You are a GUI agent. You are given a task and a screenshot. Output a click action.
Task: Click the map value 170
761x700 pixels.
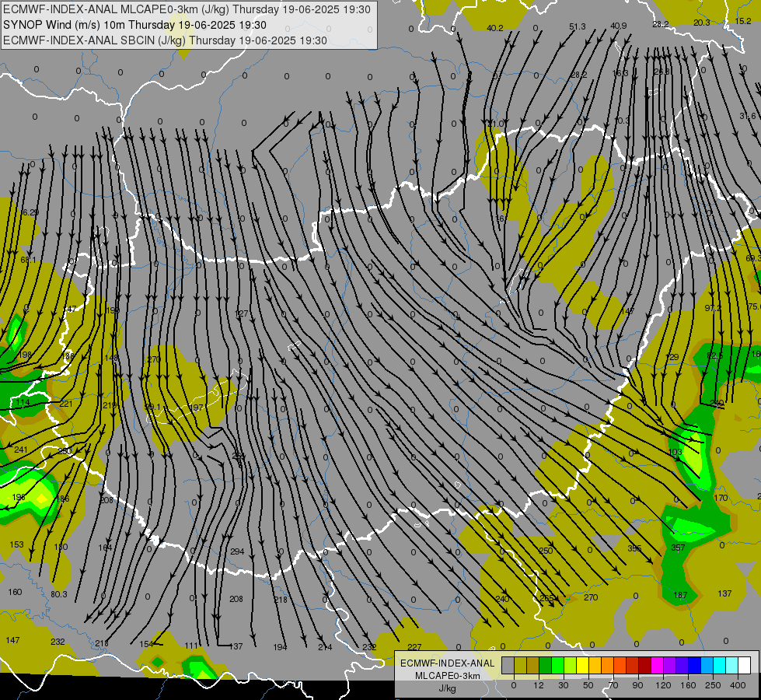pos(721,498)
